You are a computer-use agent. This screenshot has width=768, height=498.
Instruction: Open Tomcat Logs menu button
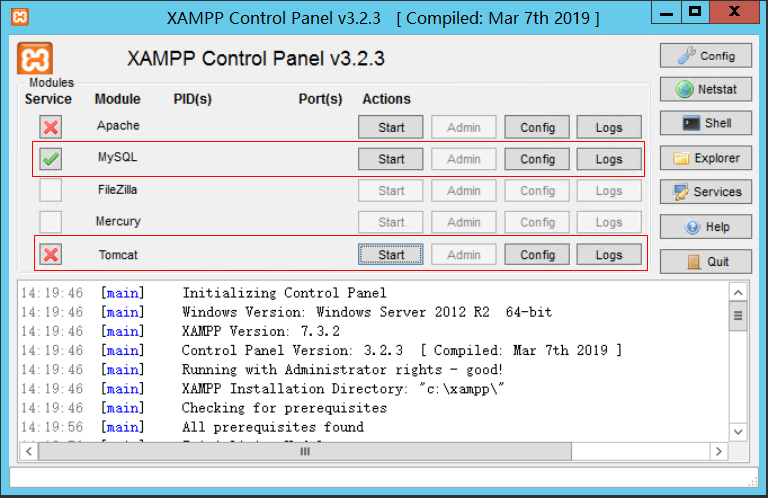(609, 255)
